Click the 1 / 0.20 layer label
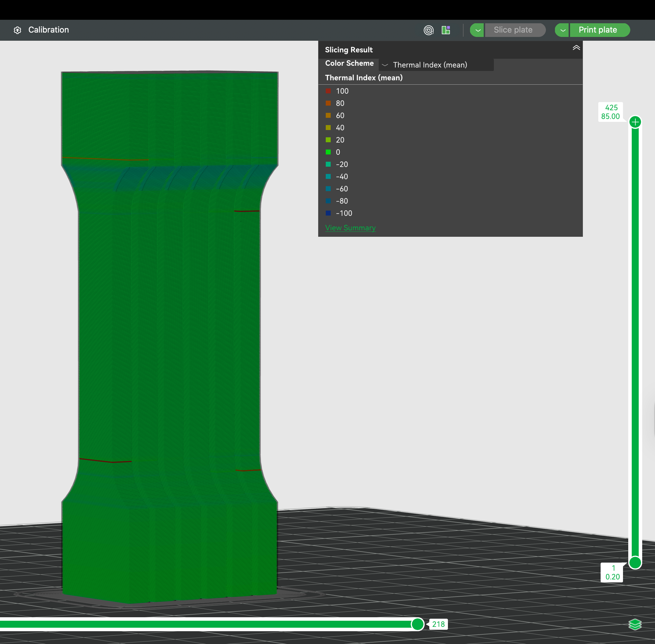The image size is (655, 644). [612, 573]
